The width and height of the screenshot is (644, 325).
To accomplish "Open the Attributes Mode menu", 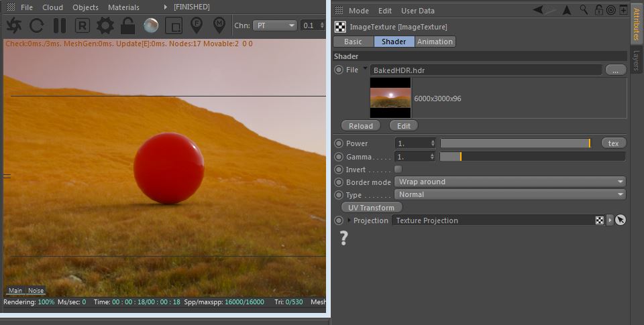I will coord(358,11).
